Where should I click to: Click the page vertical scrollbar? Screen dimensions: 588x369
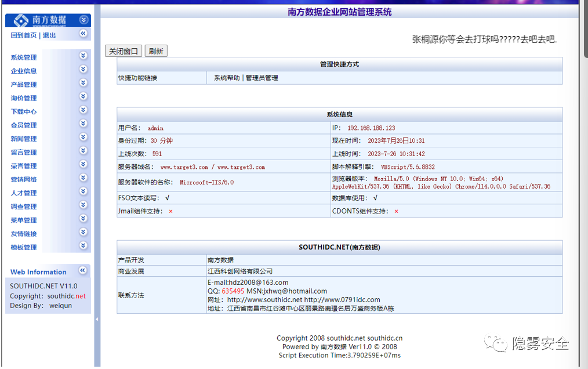pyautogui.click(x=586, y=30)
